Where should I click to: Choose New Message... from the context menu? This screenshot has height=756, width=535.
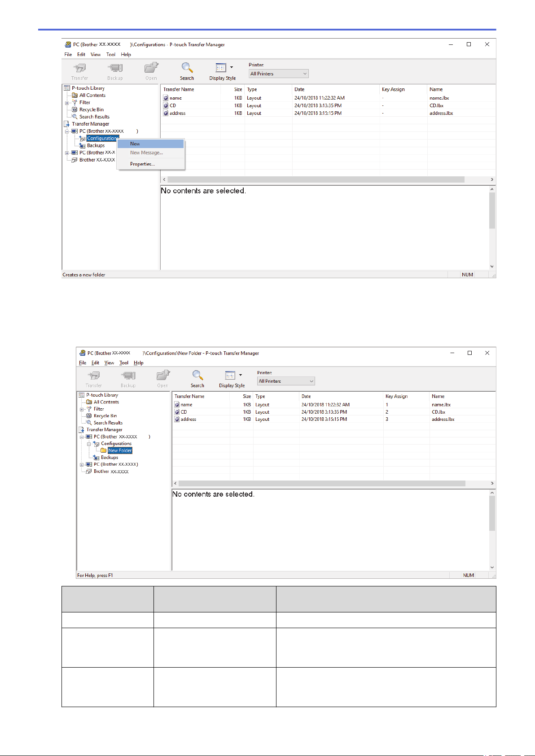click(150, 153)
